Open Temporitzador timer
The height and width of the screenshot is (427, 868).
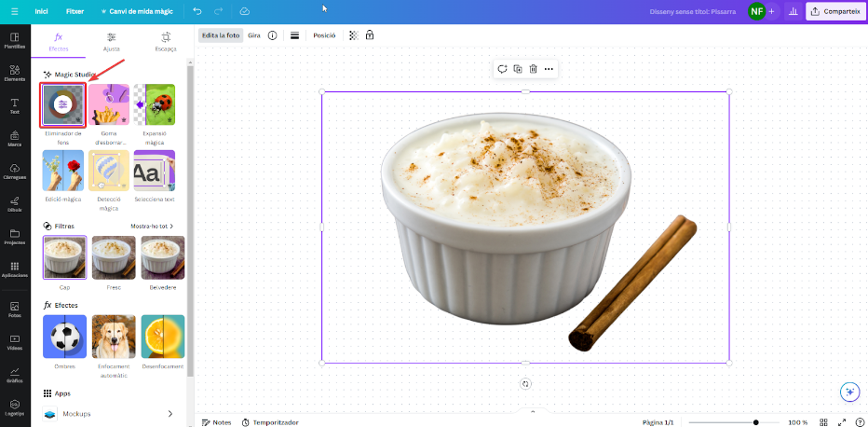coord(270,422)
